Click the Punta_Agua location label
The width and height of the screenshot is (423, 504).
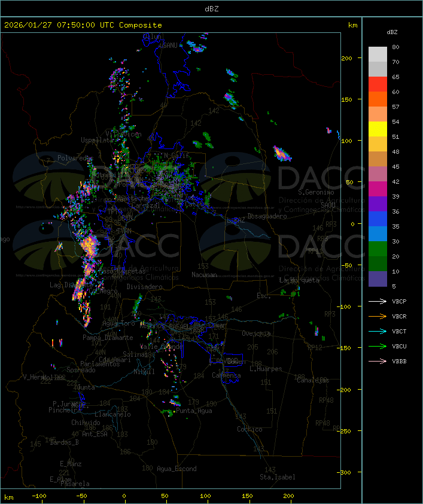(194, 411)
